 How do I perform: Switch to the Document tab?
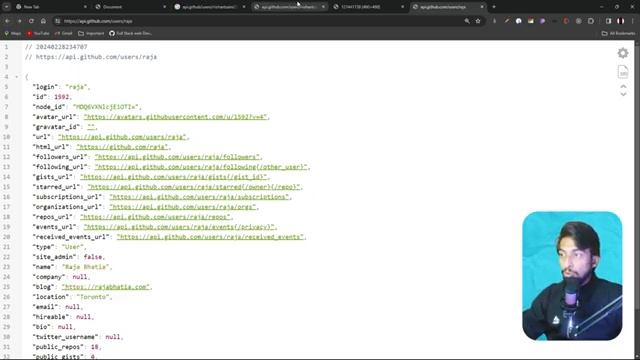pos(130,7)
